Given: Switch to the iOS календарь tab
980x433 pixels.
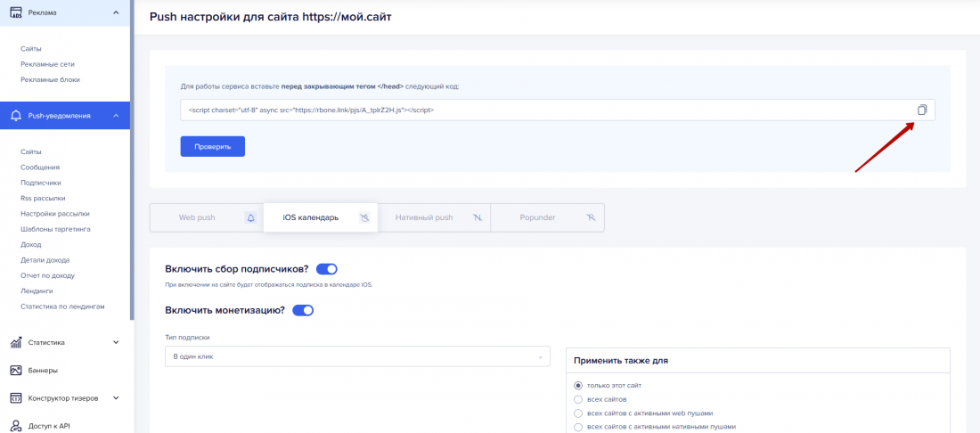Looking at the screenshot, I should pos(320,217).
